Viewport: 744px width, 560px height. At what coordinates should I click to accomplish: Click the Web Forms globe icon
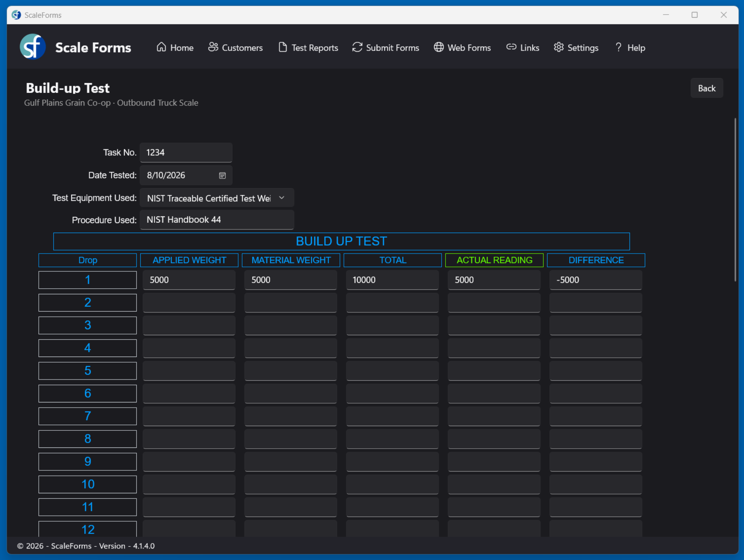point(439,47)
